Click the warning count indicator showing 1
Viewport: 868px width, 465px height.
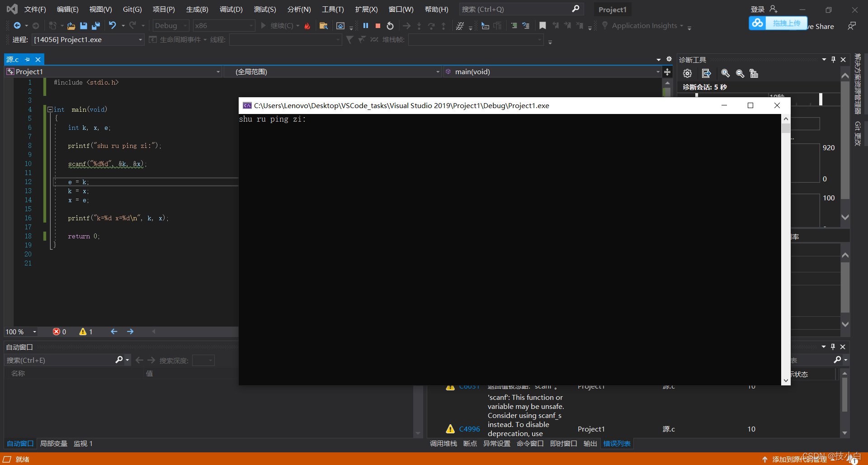86,332
